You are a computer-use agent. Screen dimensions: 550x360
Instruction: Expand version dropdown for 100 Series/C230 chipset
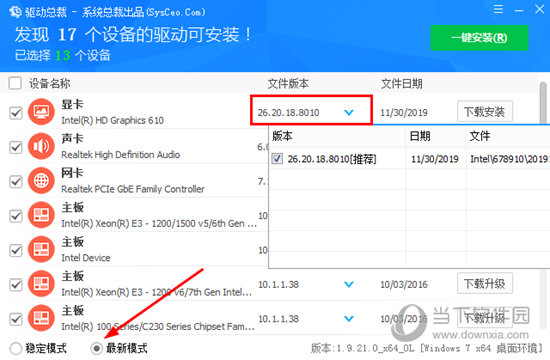pos(349,319)
